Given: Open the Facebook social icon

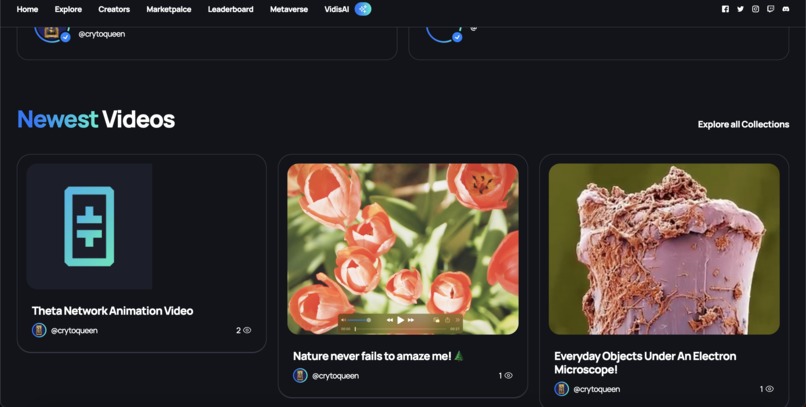Looking at the screenshot, I should pos(725,9).
